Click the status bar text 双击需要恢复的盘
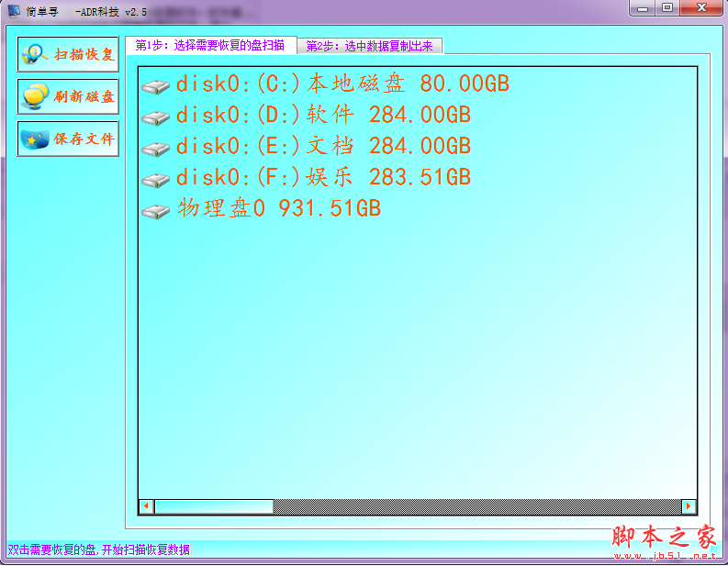Screen dimensions: 728x566 99,549
